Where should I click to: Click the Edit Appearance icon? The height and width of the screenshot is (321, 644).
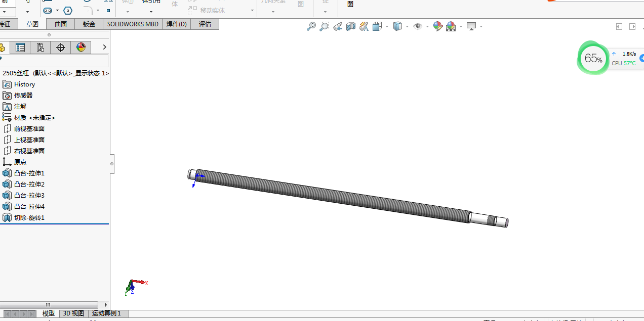tap(438, 26)
